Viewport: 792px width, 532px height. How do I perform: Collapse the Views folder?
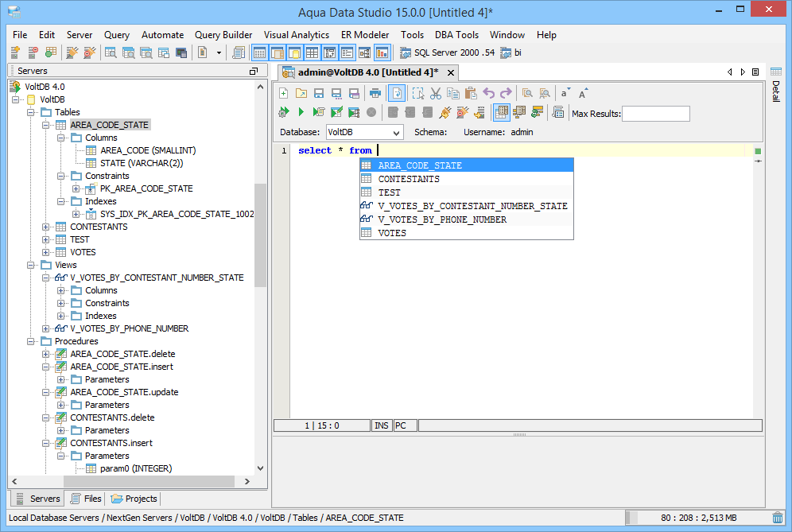[x=30, y=266]
